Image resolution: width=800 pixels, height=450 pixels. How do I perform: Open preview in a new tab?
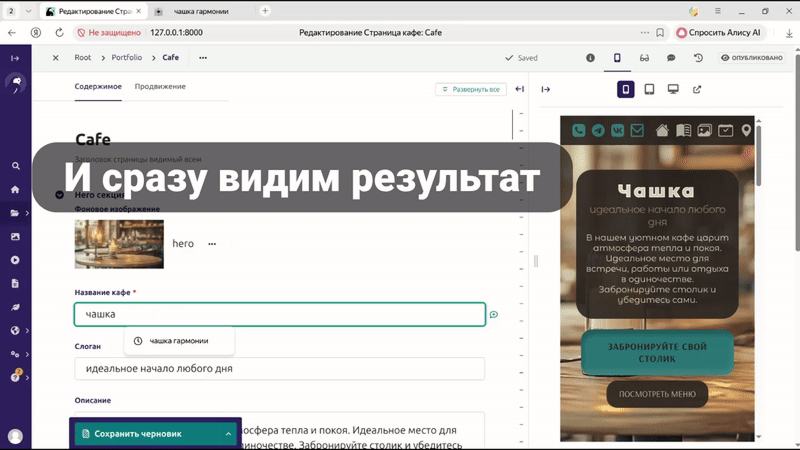[x=696, y=89]
